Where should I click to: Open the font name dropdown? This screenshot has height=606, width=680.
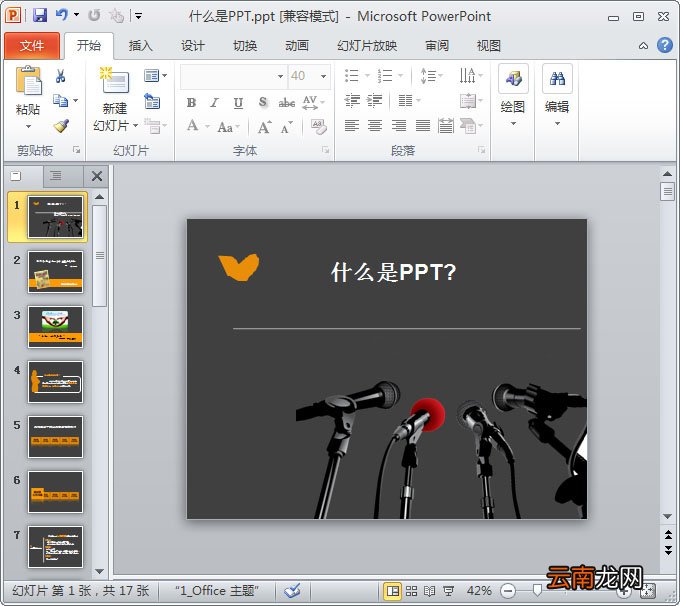tap(280, 76)
